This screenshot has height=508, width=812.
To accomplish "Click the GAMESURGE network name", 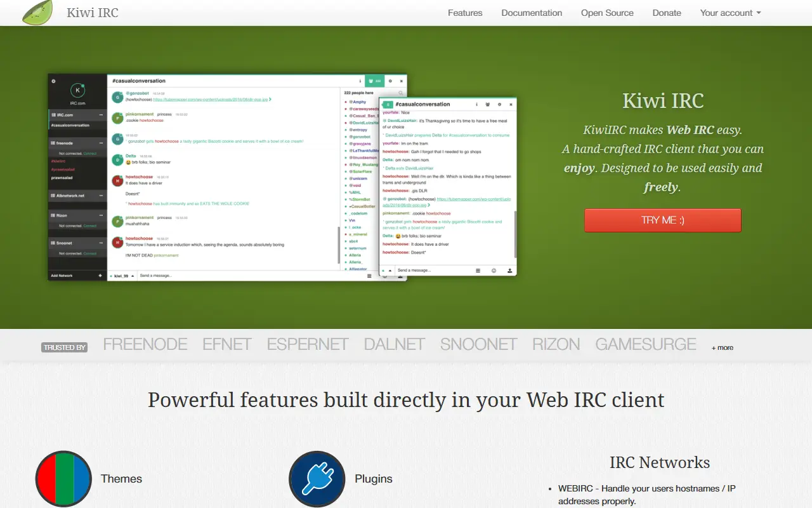I will coord(646,344).
